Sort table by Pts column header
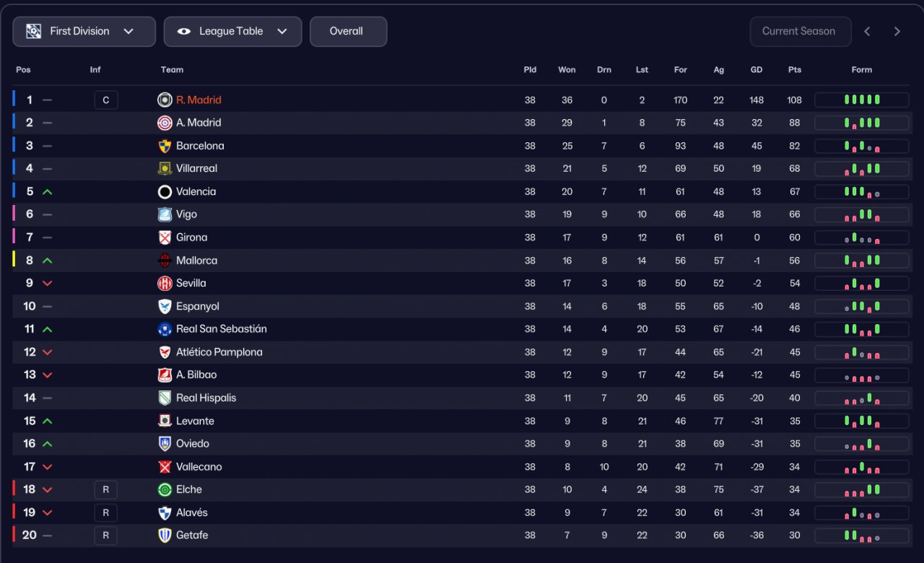The height and width of the screenshot is (563, 924). point(795,70)
